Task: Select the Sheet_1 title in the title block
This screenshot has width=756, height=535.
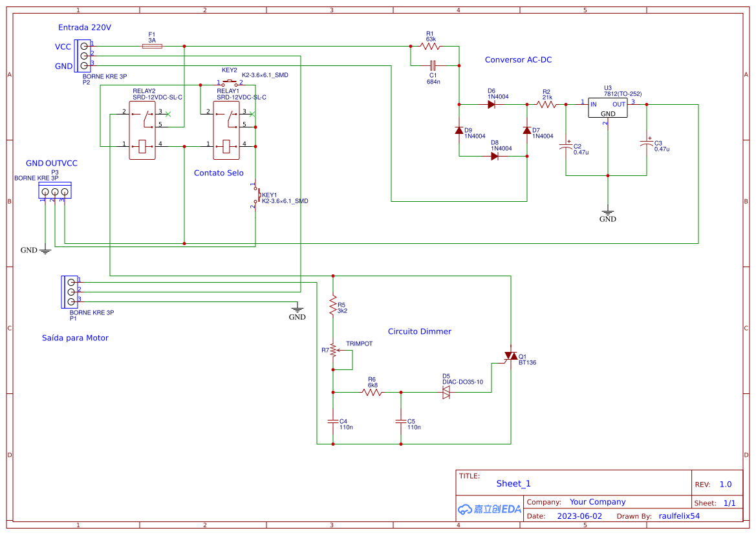Action: [513, 483]
